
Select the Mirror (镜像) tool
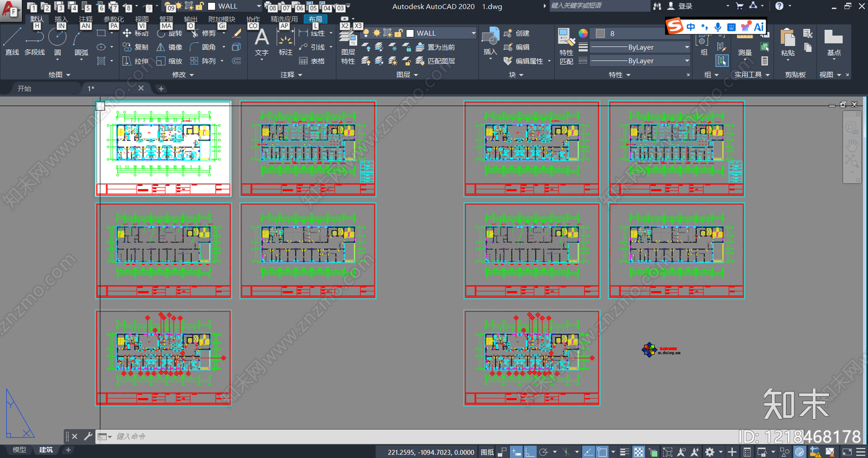coord(170,47)
